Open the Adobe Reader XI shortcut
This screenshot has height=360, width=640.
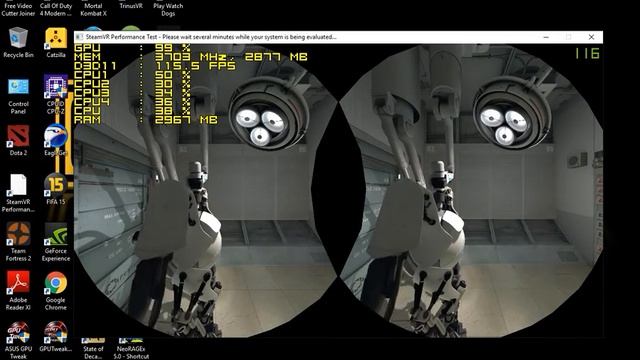(x=18, y=291)
